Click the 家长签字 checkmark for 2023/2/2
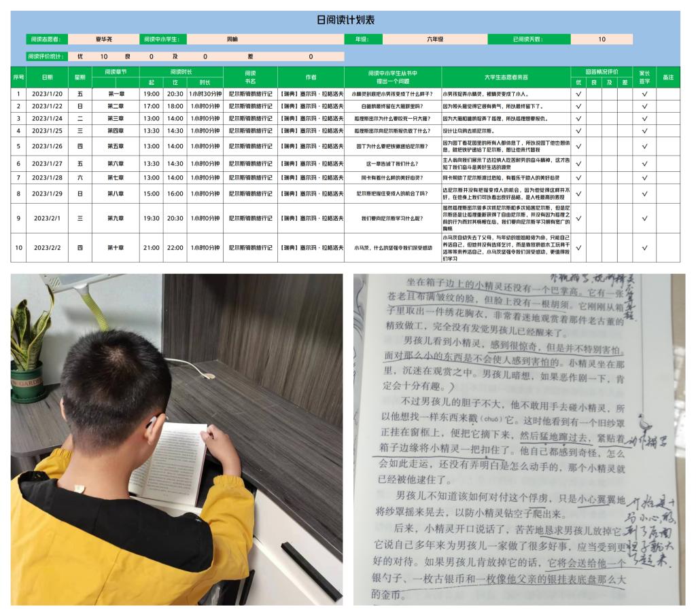 coord(644,248)
